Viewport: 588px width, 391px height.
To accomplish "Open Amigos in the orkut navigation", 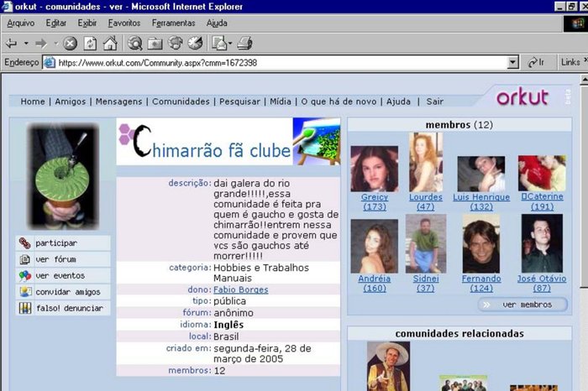I will click(70, 102).
